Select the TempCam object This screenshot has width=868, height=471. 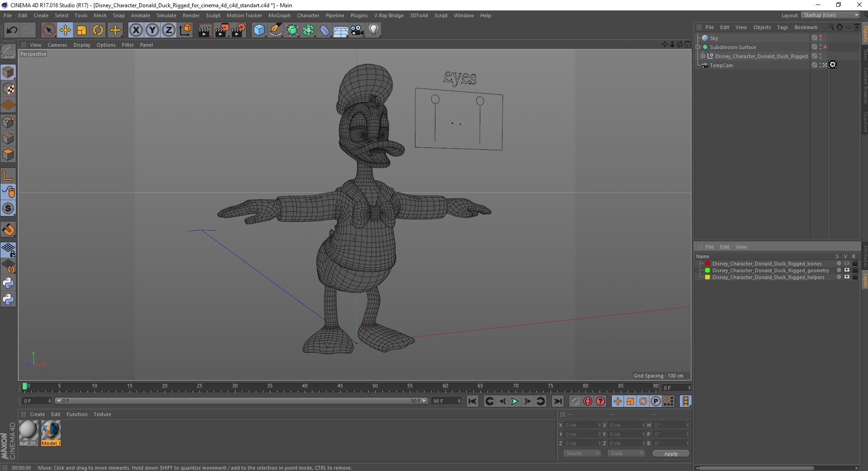(x=721, y=65)
